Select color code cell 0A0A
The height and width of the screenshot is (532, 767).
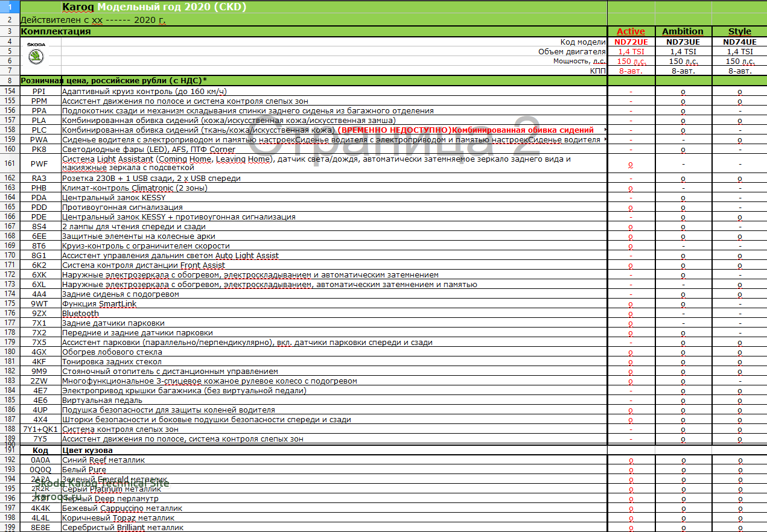point(39,460)
